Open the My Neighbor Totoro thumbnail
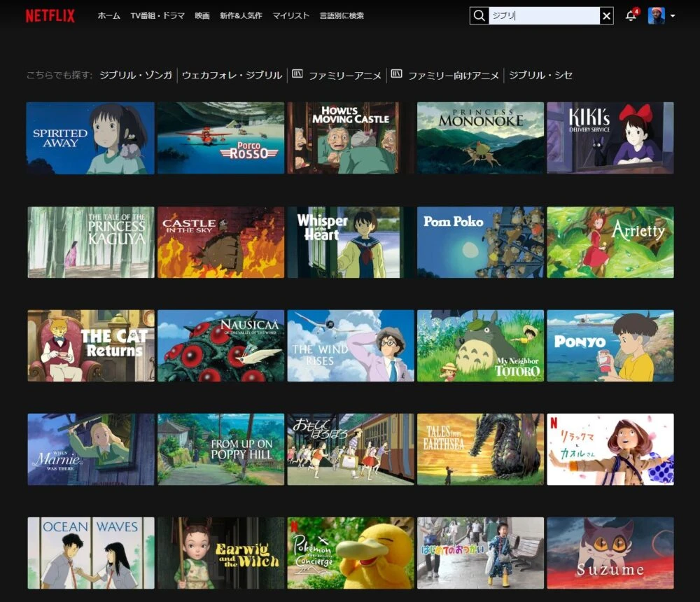Viewport: 700px width, 602px height. pyautogui.click(x=480, y=346)
